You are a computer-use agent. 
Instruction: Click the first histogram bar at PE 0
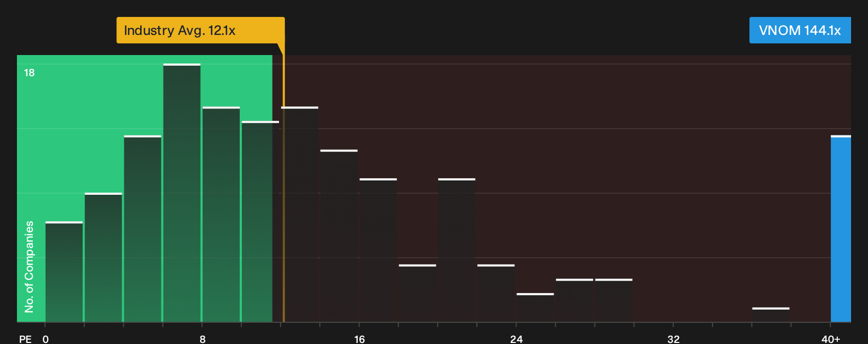(64, 271)
